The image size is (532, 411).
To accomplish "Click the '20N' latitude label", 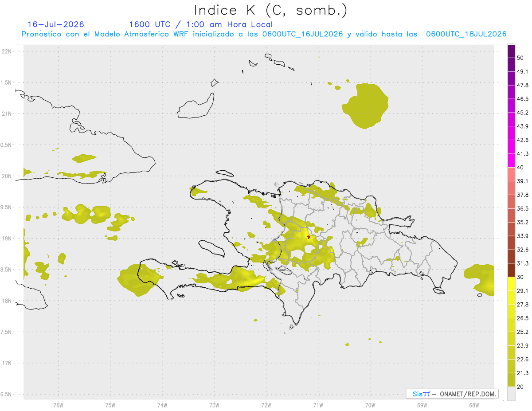I will (x=7, y=176).
